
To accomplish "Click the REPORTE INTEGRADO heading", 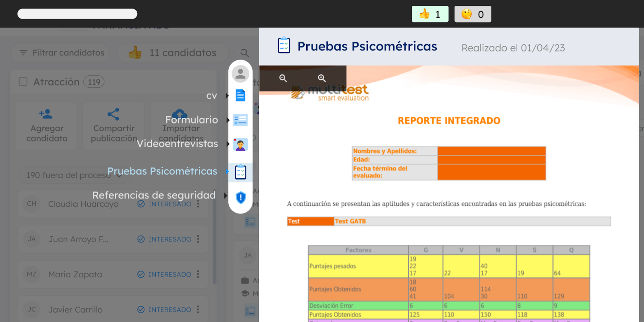I will coord(449,121).
